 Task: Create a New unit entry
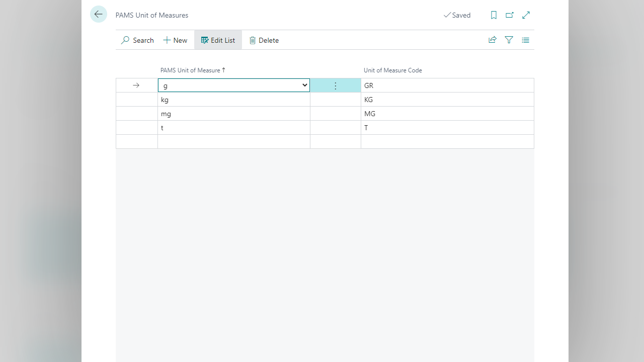click(x=175, y=40)
